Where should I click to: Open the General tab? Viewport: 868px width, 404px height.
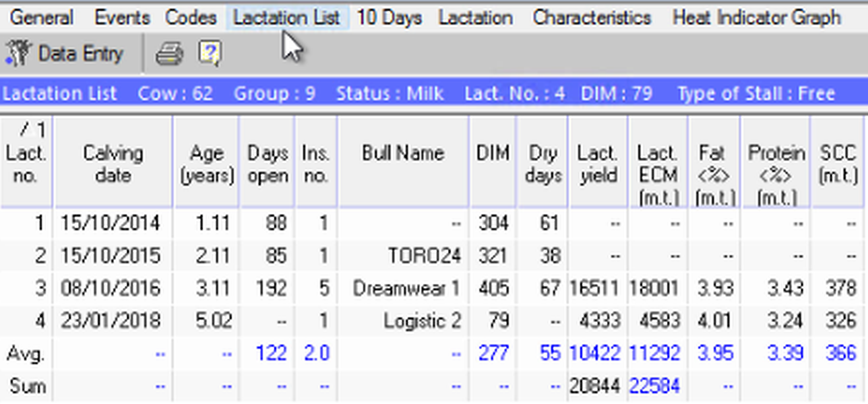(41, 18)
